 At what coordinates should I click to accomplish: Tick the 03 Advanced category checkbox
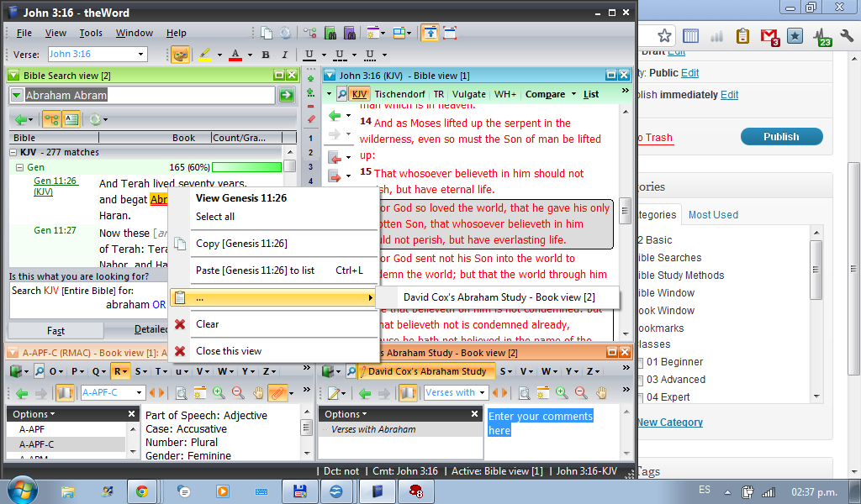[x=640, y=380]
